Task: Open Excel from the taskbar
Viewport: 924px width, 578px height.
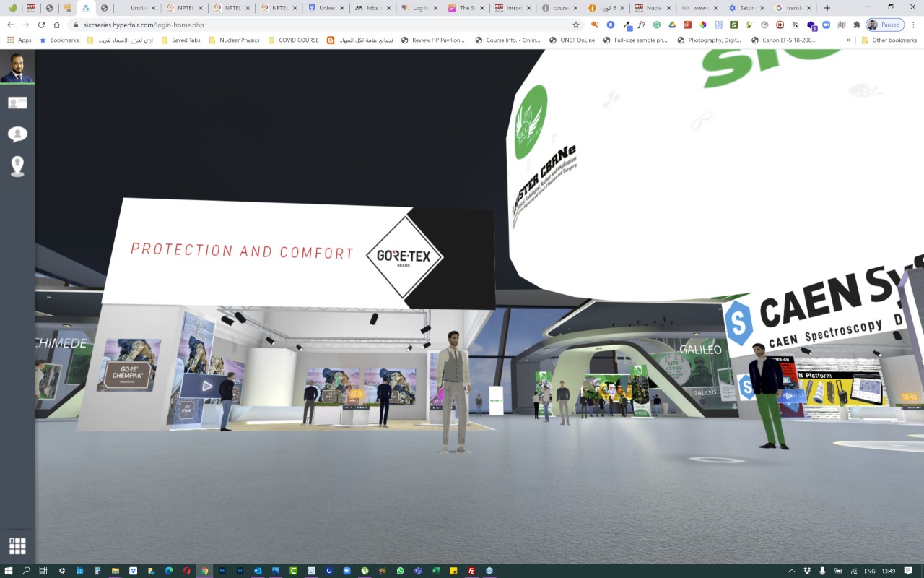Action: tap(436, 571)
